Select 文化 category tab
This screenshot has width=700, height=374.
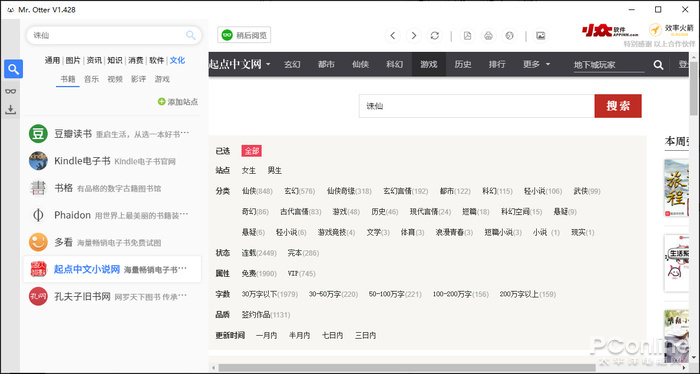177,60
